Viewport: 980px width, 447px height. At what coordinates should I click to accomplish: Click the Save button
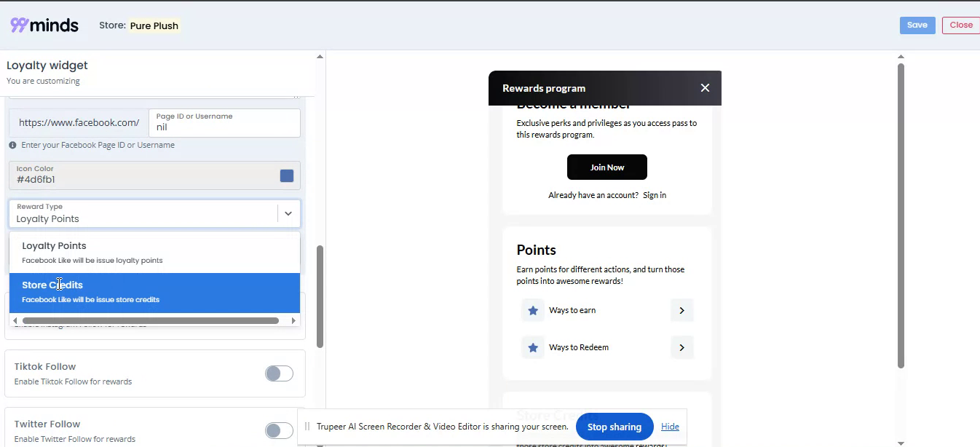click(x=917, y=25)
